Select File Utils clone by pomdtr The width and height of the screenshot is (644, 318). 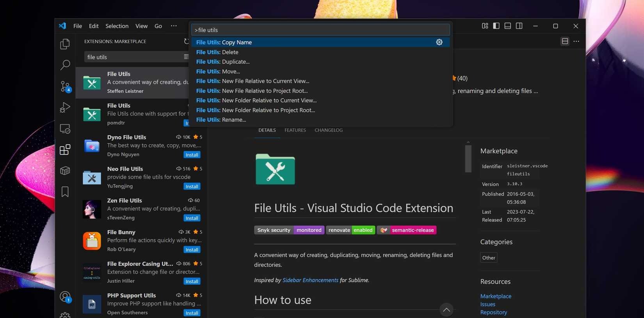132,114
